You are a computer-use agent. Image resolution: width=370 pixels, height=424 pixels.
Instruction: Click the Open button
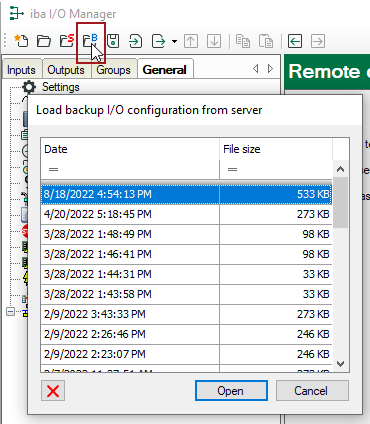[x=231, y=391]
